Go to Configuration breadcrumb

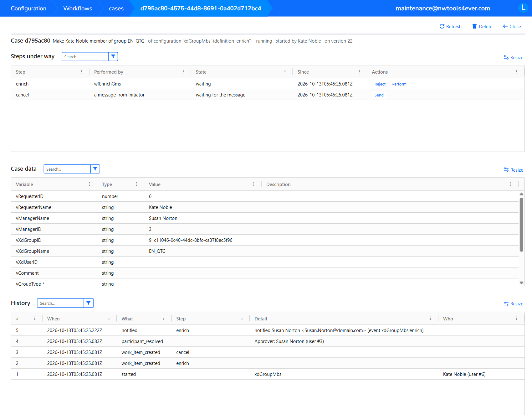(28, 8)
